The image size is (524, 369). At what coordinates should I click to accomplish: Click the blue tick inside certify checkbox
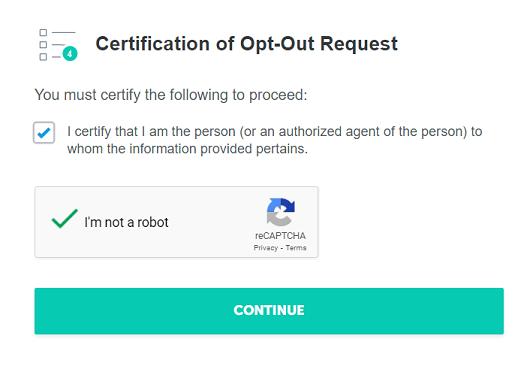point(44,133)
